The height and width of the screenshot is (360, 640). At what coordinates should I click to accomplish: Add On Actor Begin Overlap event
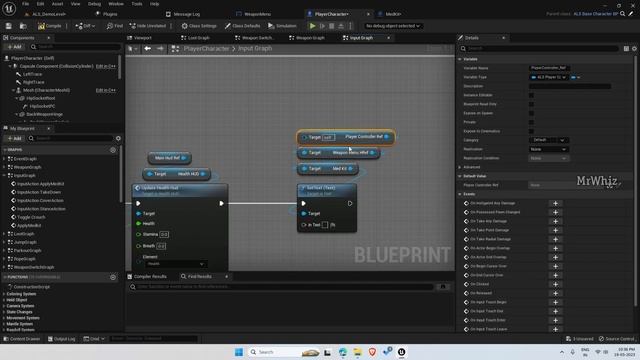pyautogui.click(x=555, y=248)
